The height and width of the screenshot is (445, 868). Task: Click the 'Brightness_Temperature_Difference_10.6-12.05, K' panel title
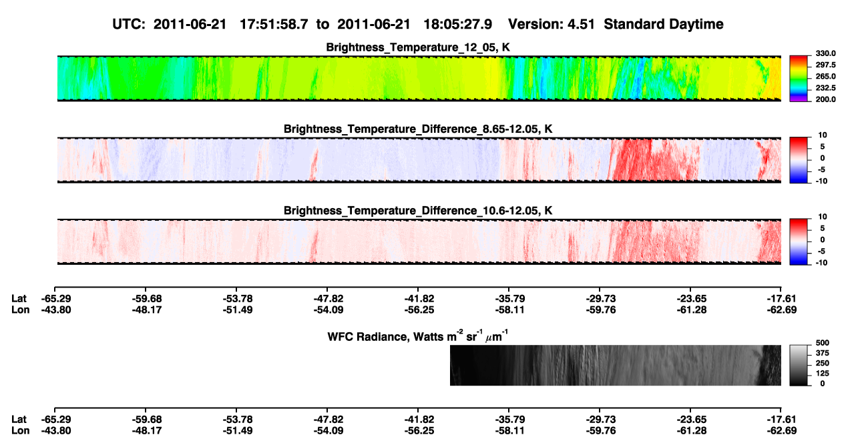(419, 211)
